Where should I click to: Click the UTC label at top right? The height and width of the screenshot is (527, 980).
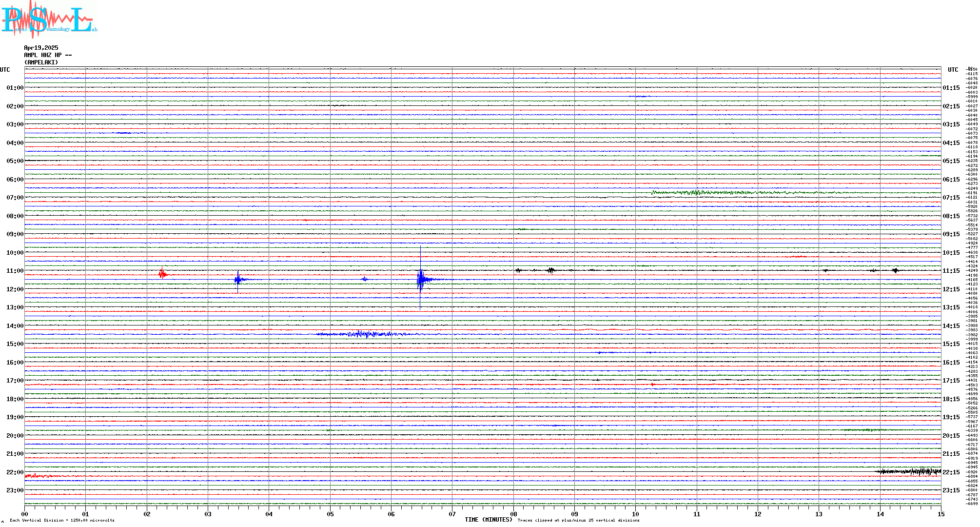tap(953, 70)
